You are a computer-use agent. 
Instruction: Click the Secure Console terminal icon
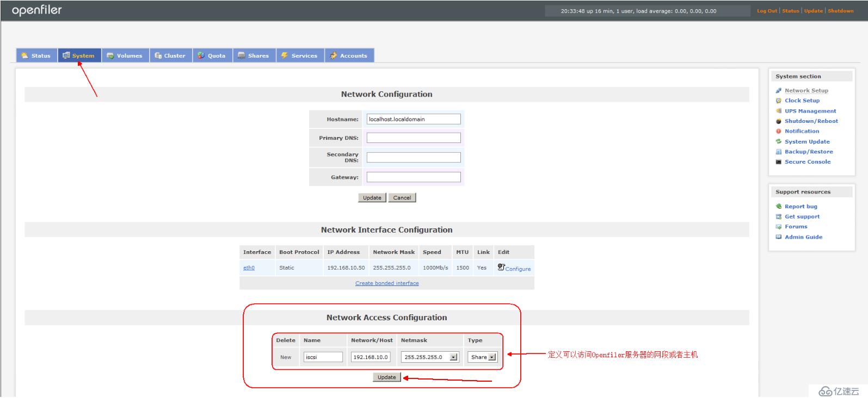(779, 162)
